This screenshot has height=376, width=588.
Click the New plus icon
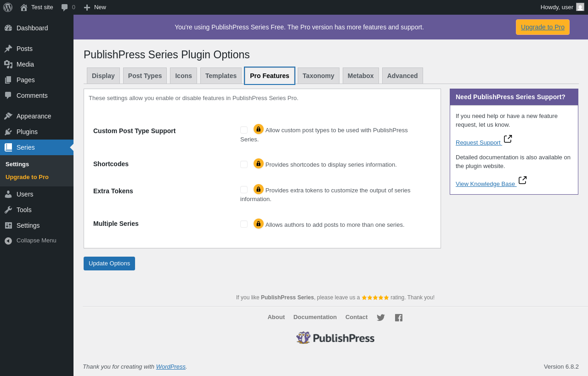tap(87, 7)
